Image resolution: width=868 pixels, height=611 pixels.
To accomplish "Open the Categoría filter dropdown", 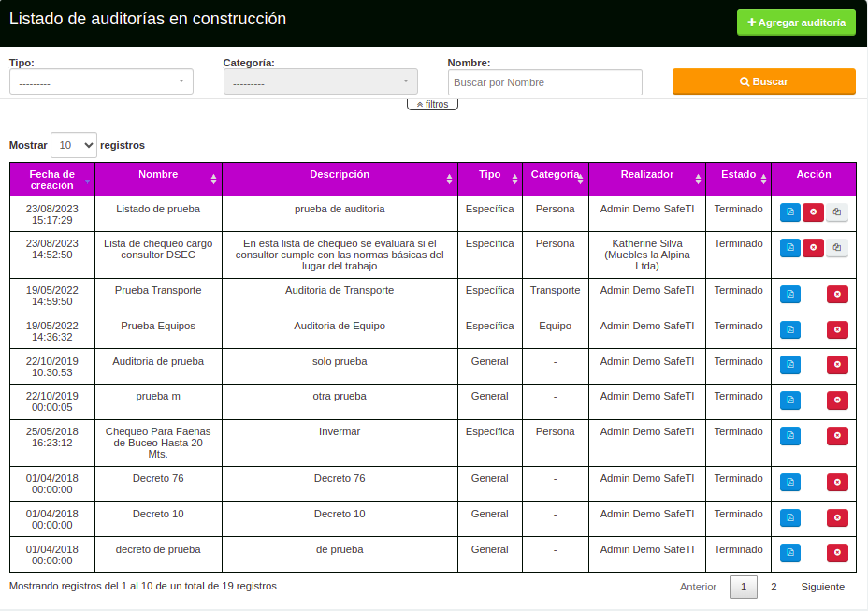I will point(321,82).
